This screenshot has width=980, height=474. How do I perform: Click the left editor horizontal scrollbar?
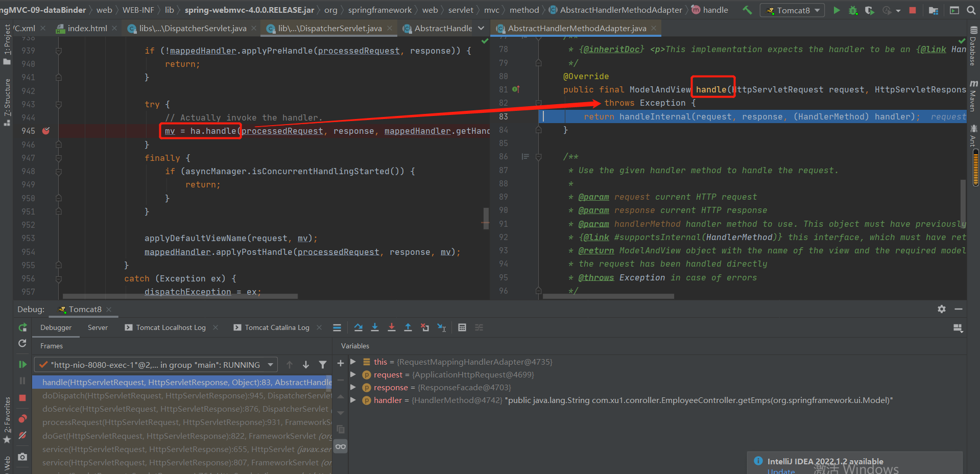coord(180,296)
